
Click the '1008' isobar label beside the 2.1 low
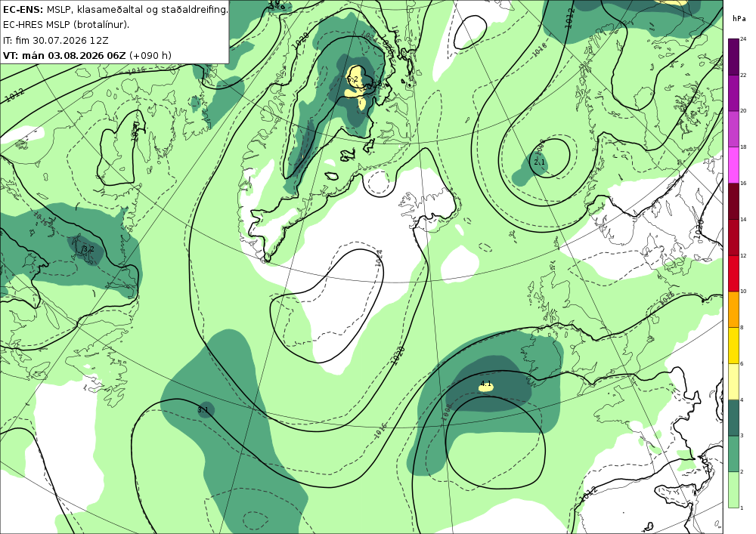coord(540,147)
